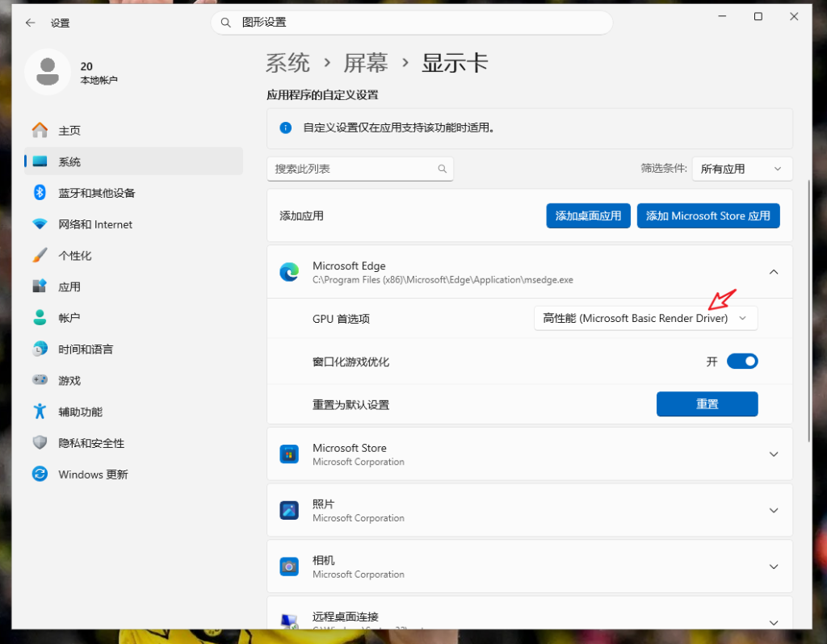
Task: Click the 应用程序的自定义设置 heading
Action: [x=322, y=95]
